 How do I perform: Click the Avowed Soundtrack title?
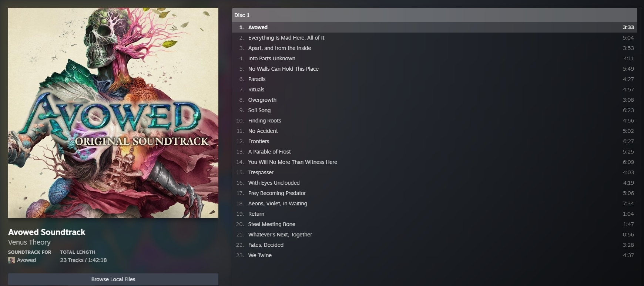click(x=47, y=232)
